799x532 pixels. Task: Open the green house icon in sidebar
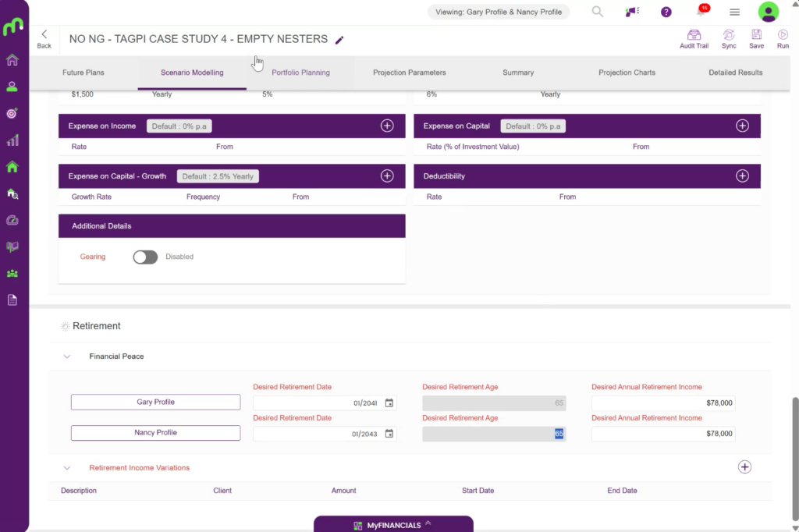click(12, 167)
